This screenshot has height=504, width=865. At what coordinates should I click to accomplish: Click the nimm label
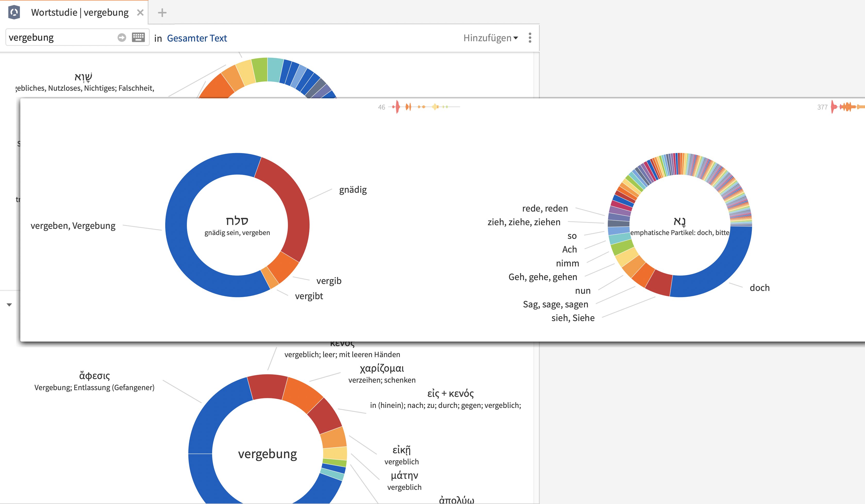click(x=567, y=264)
